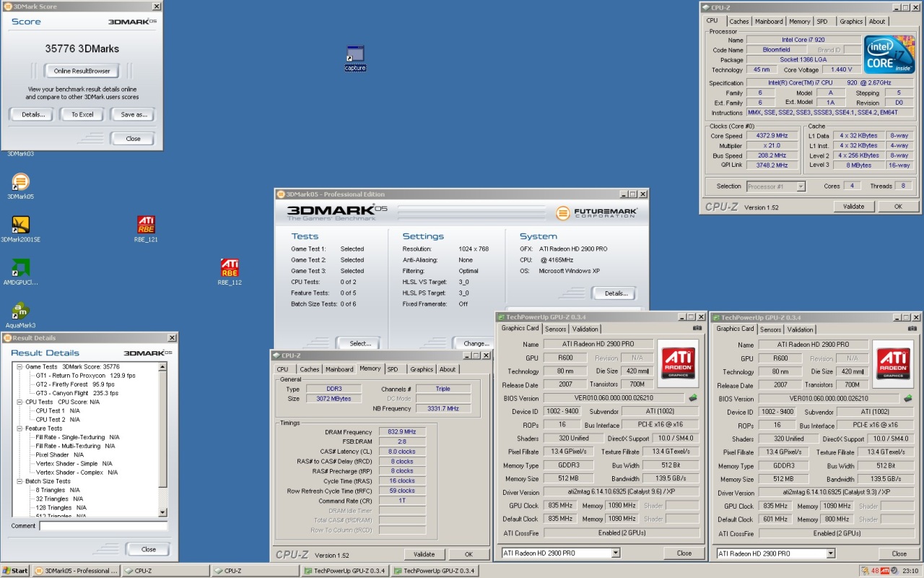This screenshot has height=578, width=924.
Task: Click the Select... button under Tests
Action: coord(359,343)
